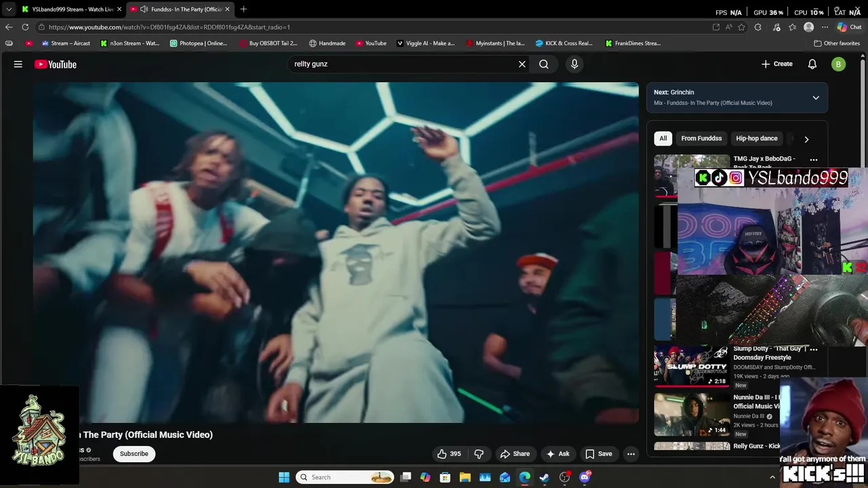Close the Funddss In The Party tab
The height and width of the screenshot is (488, 868).
[227, 9]
